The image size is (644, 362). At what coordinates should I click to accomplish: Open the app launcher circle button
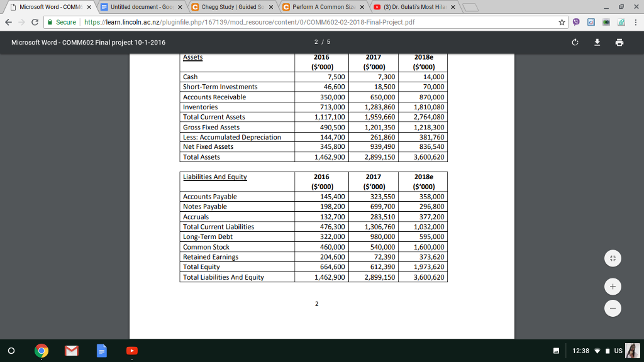13,351
